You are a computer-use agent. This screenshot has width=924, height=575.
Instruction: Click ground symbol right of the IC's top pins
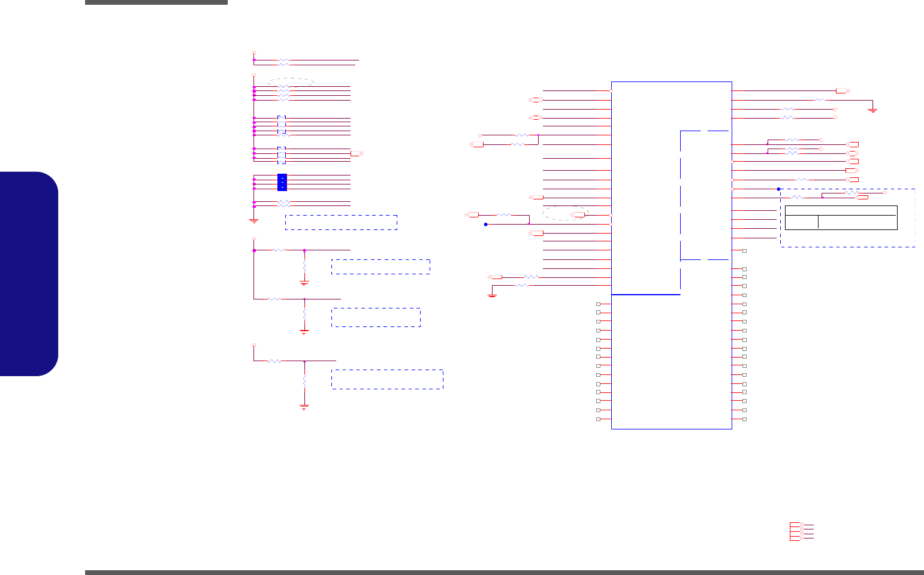click(x=873, y=110)
